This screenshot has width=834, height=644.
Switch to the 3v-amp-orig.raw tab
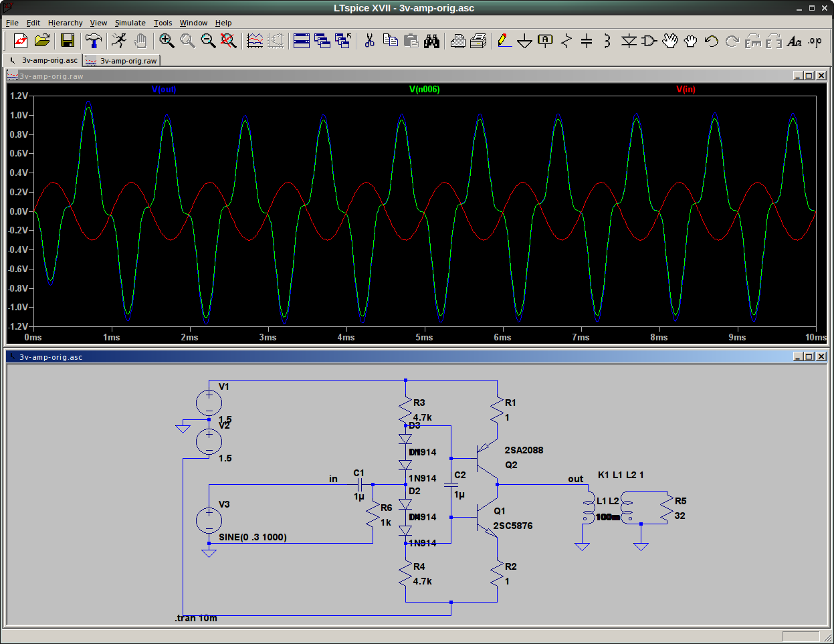(x=121, y=61)
